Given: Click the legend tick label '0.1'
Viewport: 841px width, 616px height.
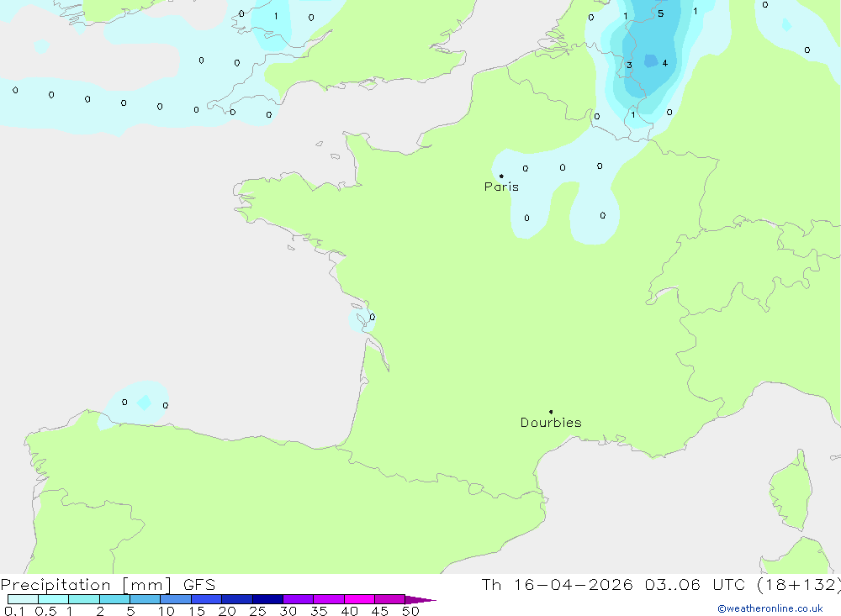Looking at the screenshot, I should (14, 611).
